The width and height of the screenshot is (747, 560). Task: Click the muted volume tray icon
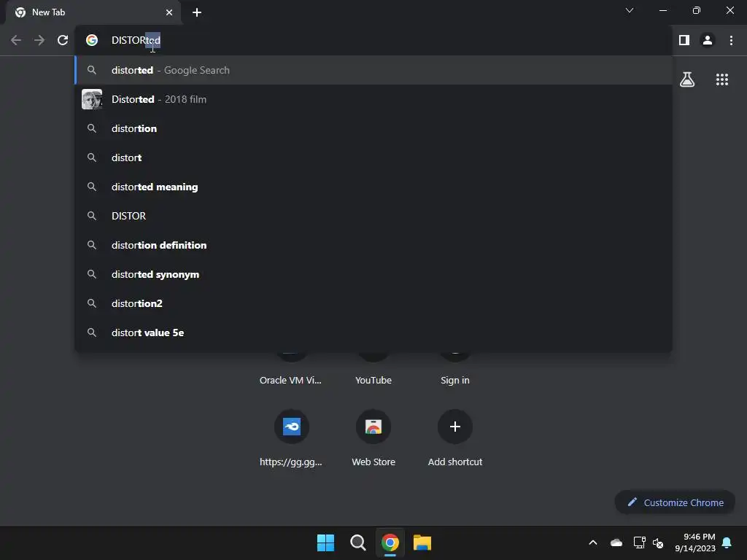pos(658,542)
